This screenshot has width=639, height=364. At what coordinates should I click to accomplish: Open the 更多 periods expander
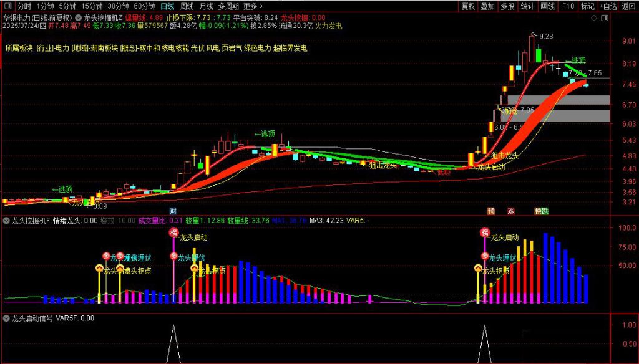tap(252, 7)
